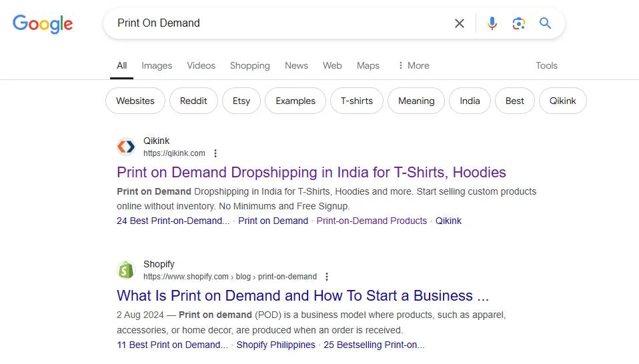Viewport: 639px width, 364px height.
Task: Open the Shopify Philippines sitelink
Action: tap(276, 345)
